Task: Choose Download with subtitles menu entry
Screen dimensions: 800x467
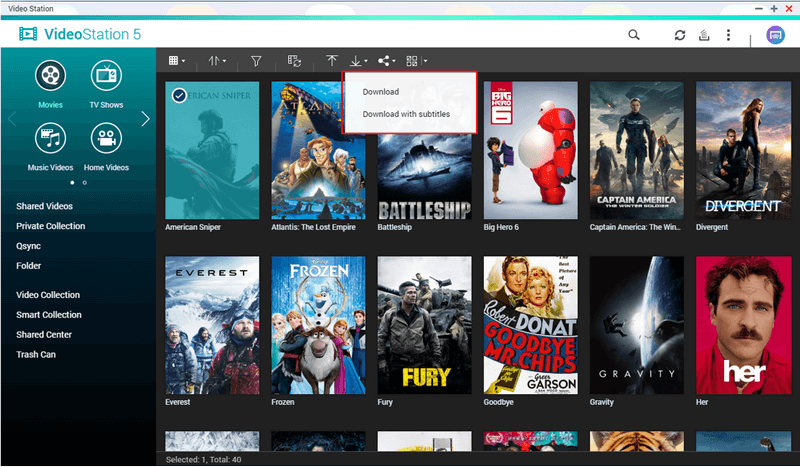Action: 406,114
